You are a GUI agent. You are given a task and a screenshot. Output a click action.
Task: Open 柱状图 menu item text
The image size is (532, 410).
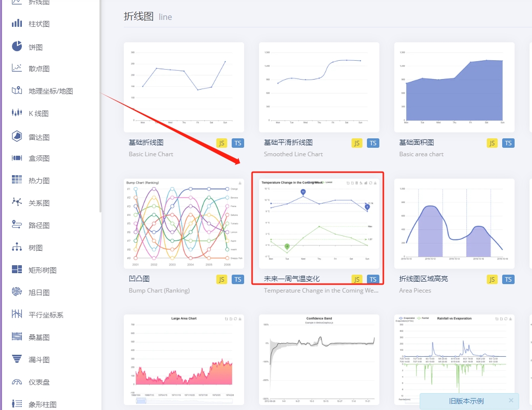click(x=39, y=24)
